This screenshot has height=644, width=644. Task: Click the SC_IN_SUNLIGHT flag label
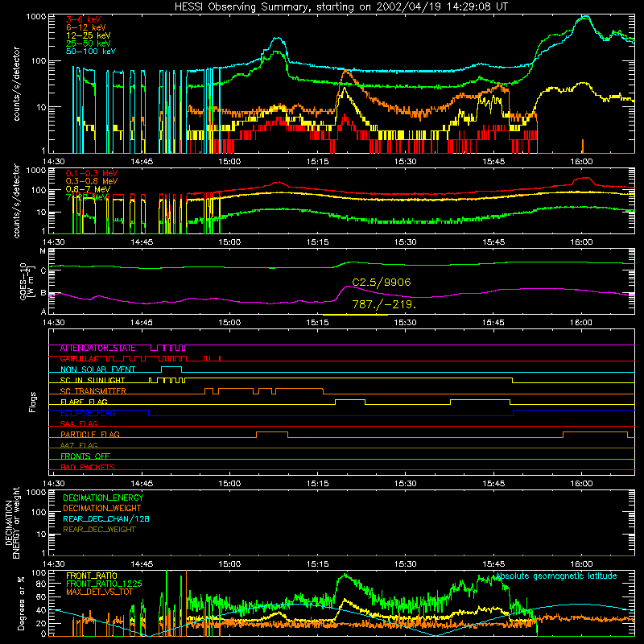click(93, 380)
